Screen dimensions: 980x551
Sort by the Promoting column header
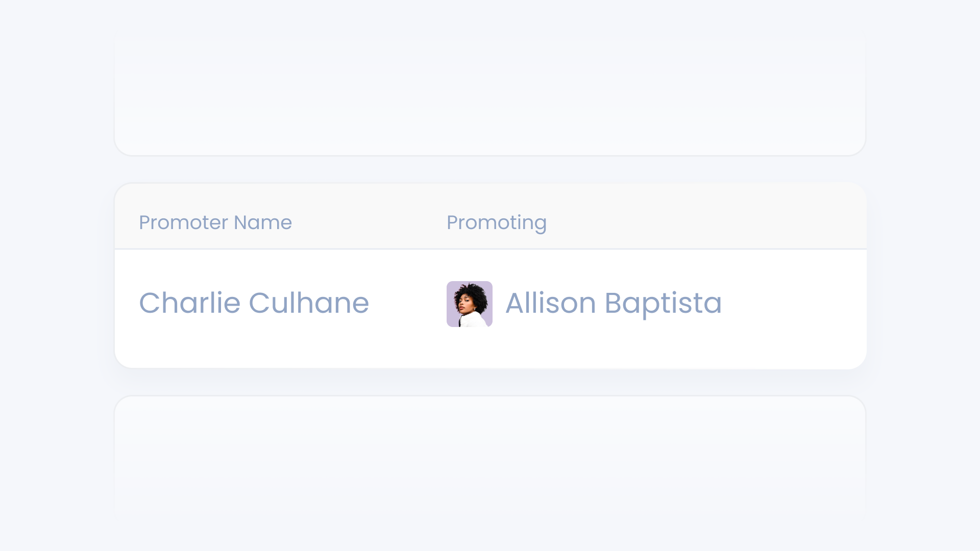click(496, 222)
